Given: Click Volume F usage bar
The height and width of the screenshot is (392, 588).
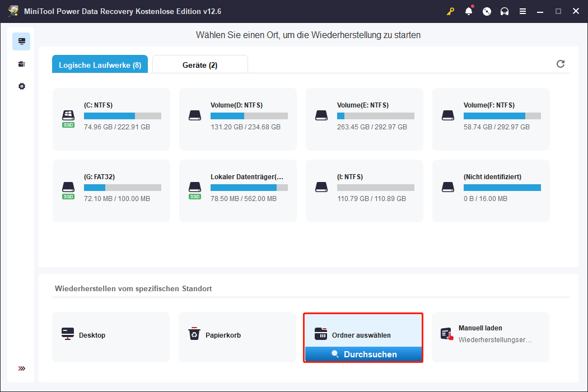Looking at the screenshot, I should pos(502,116).
